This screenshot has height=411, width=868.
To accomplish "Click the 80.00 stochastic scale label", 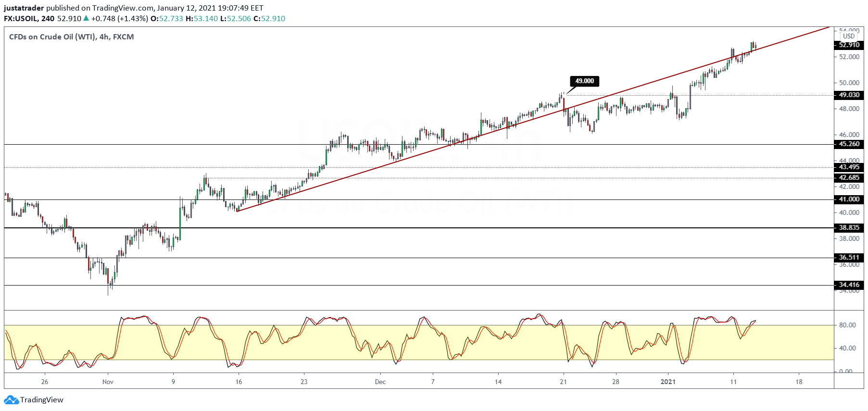I will (847, 325).
